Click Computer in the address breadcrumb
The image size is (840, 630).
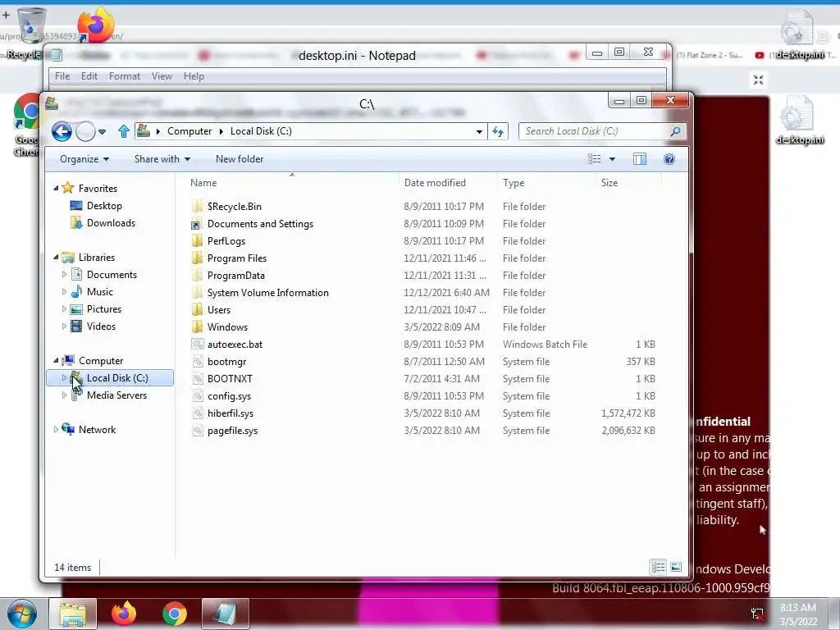(x=189, y=131)
